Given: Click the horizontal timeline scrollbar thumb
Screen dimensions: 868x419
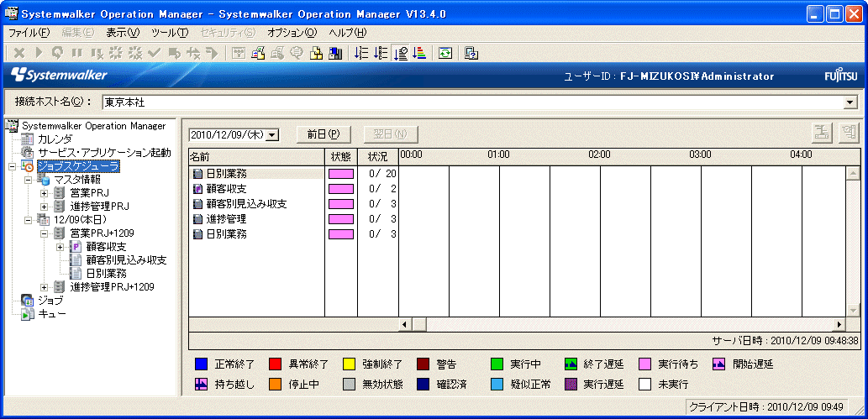Looking at the screenshot, I should pyautogui.click(x=419, y=324).
